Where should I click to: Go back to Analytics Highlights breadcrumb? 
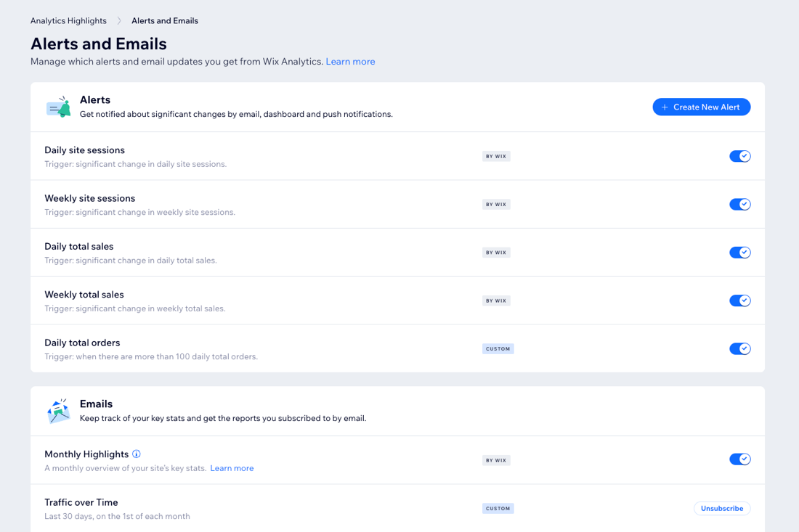(68, 21)
